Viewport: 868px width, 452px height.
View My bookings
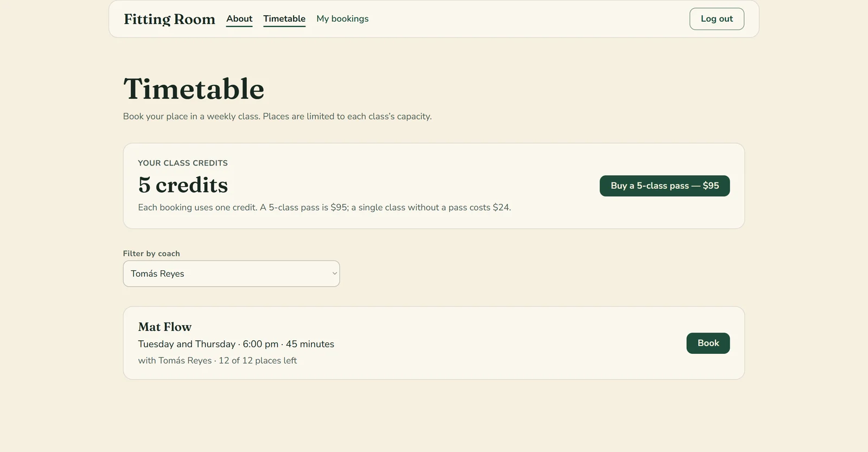pos(342,19)
